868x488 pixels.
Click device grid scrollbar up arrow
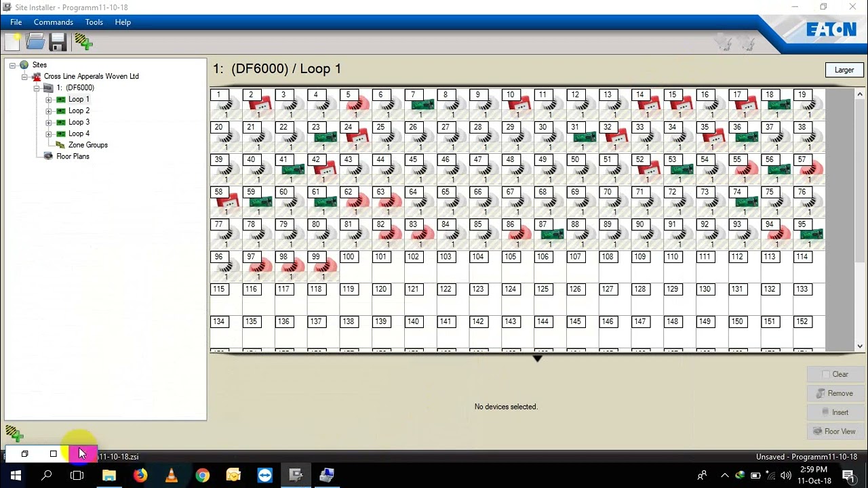(x=860, y=94)
